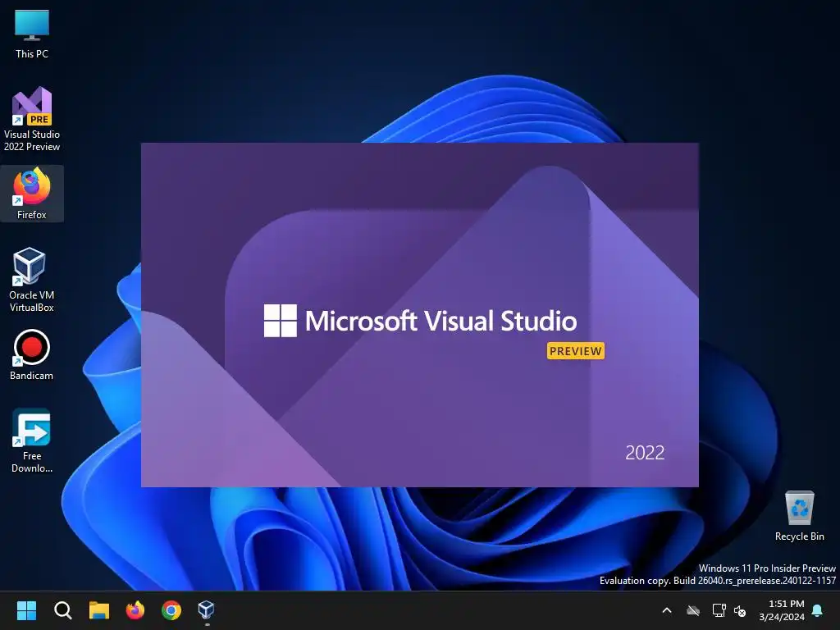
Task: Click the muted volume tray icon
Action: point(740,610)
